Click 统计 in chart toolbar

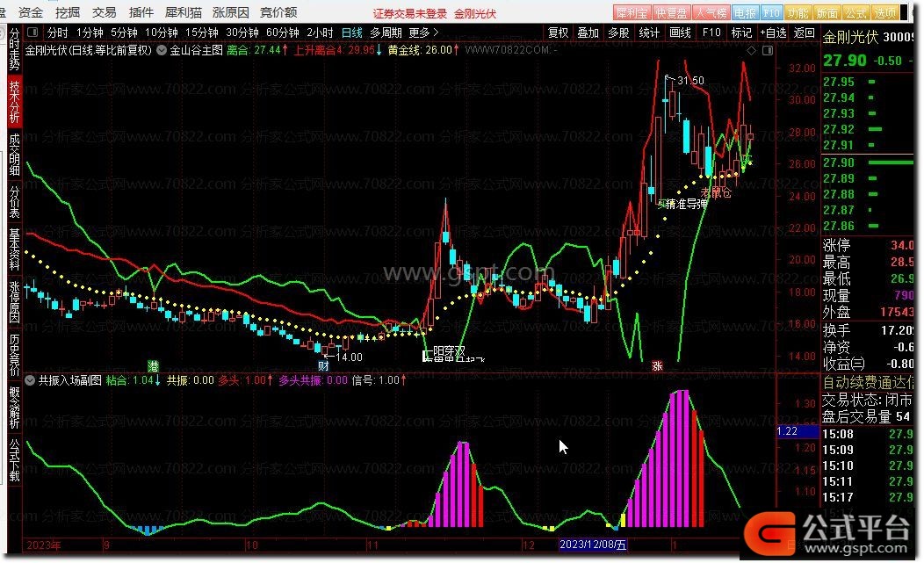[649, 33]
